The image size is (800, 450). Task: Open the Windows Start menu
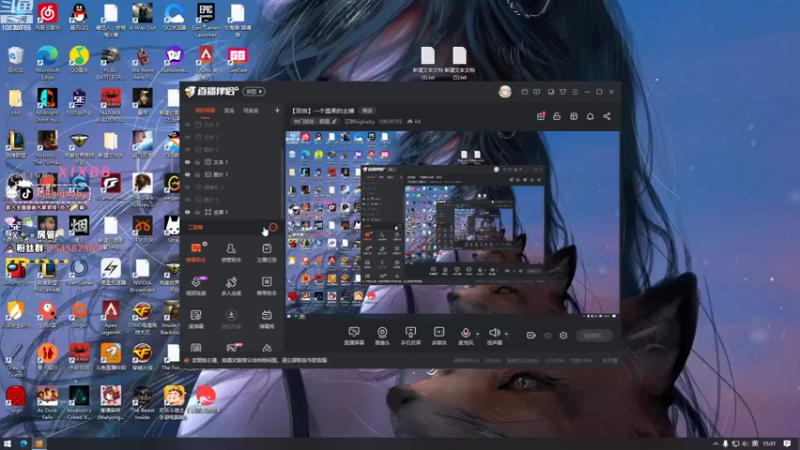click(x=7, y=443)
